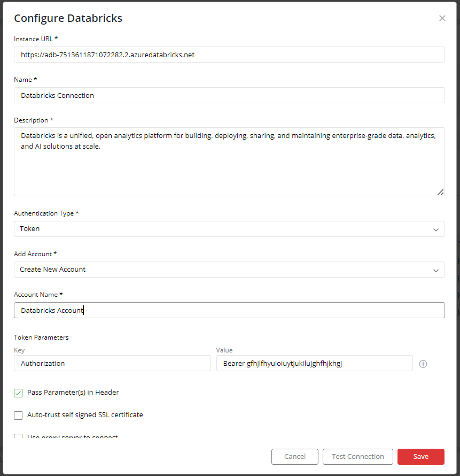Click the 'Authentication Type *' label

(46, 213)
